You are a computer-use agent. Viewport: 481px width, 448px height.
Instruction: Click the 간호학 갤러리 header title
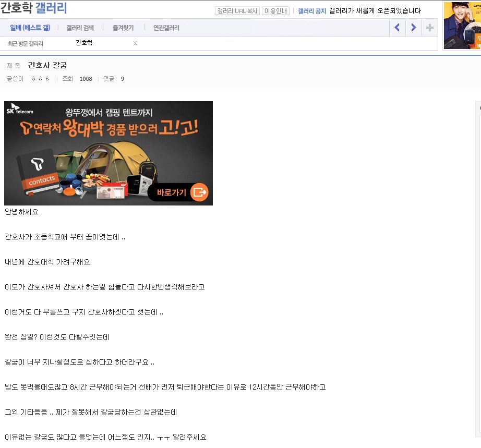tap(33, 8)
